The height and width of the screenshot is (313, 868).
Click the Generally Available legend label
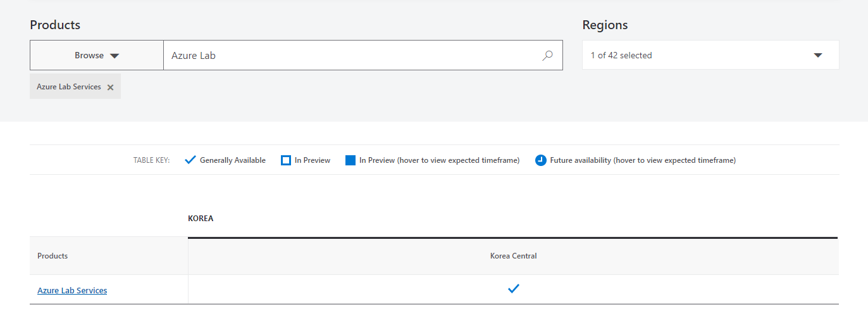[233, 160]
